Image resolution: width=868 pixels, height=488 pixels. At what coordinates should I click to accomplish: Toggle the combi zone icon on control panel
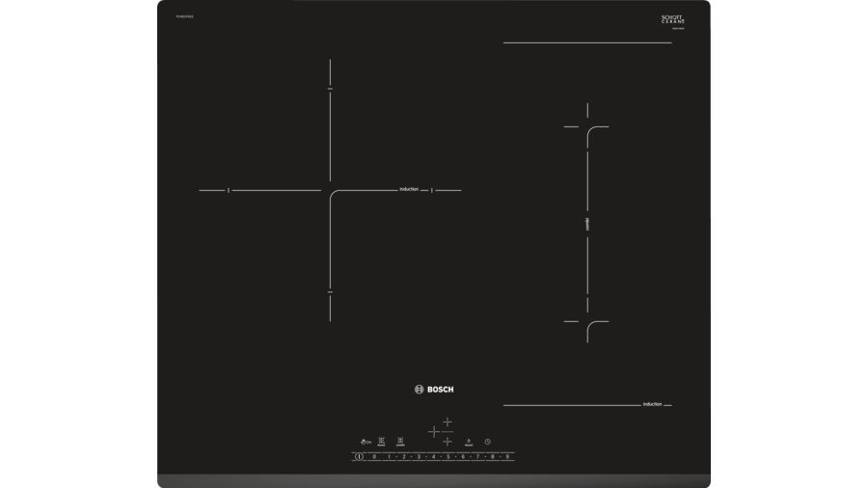[400, 441]
